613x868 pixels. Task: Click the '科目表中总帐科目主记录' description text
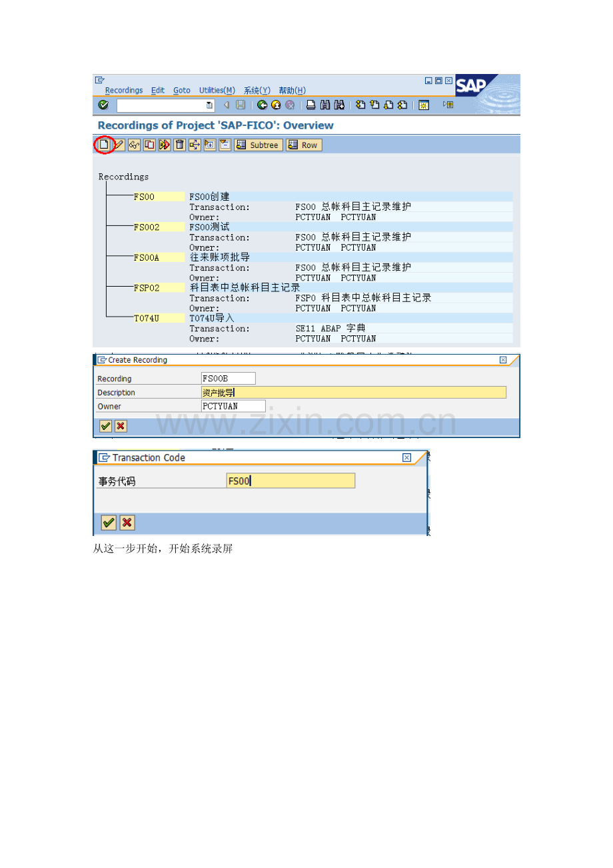245,288
